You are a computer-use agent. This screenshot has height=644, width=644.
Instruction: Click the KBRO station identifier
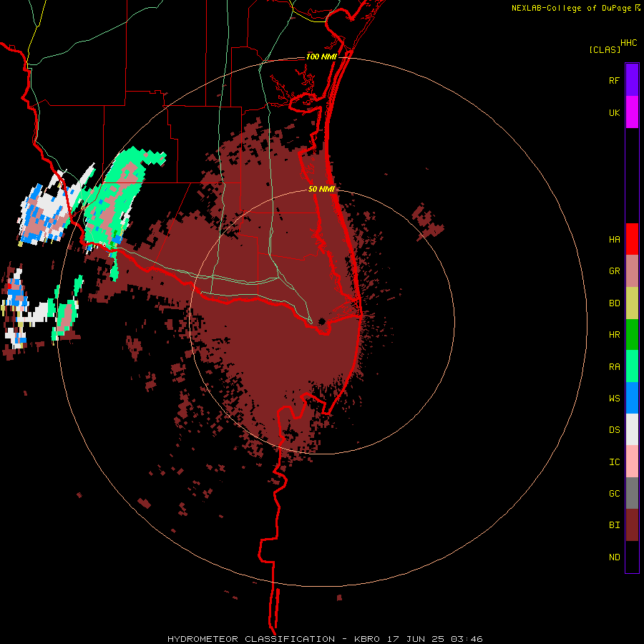pos(367,639)
